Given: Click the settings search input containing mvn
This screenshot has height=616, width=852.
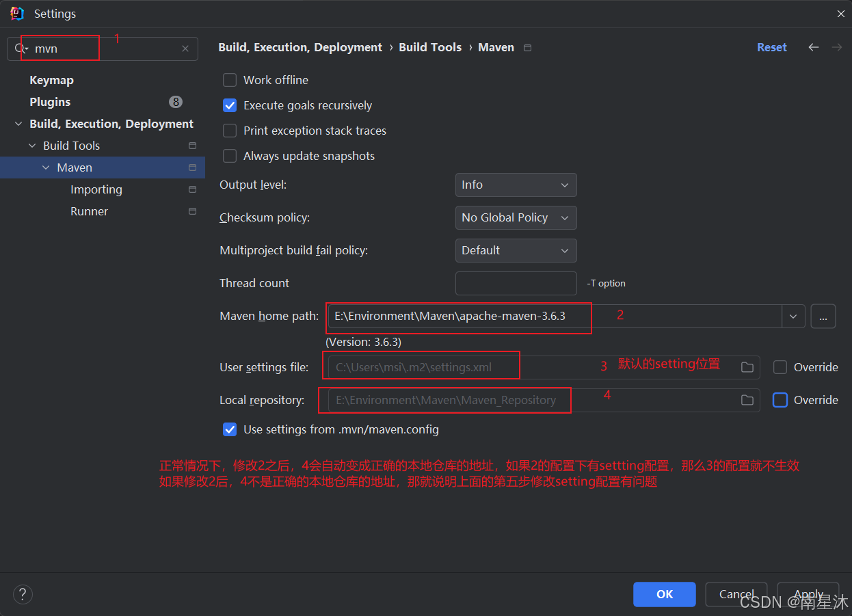Looking at the screenshot, I should [x=103, y=49].
